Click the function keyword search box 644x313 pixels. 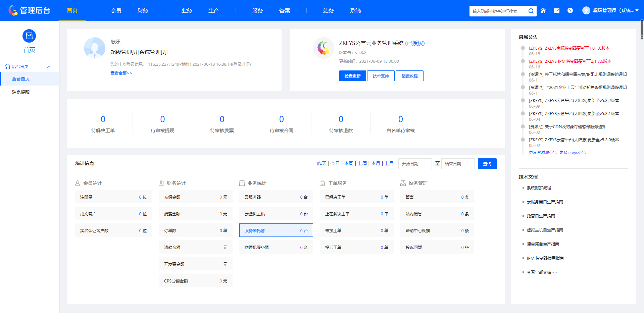point(498,11)
